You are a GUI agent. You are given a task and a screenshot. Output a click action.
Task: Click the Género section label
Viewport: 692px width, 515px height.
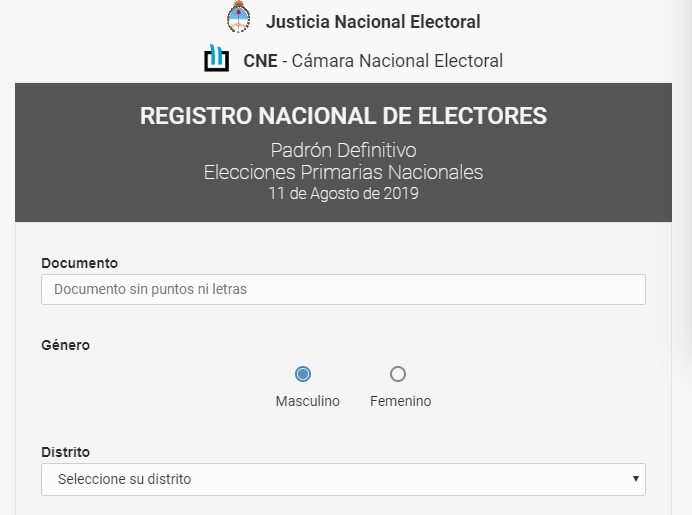pos(65,345)
